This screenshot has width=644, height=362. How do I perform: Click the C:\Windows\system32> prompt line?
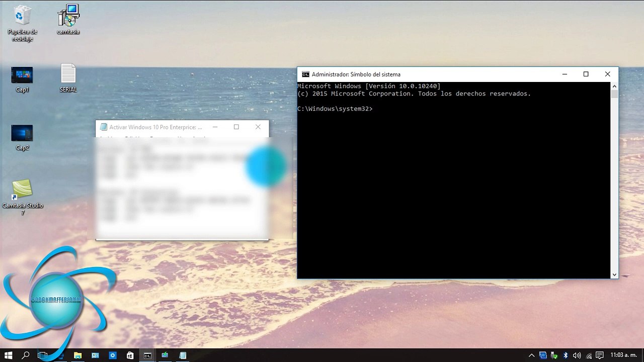coord(335,109)
